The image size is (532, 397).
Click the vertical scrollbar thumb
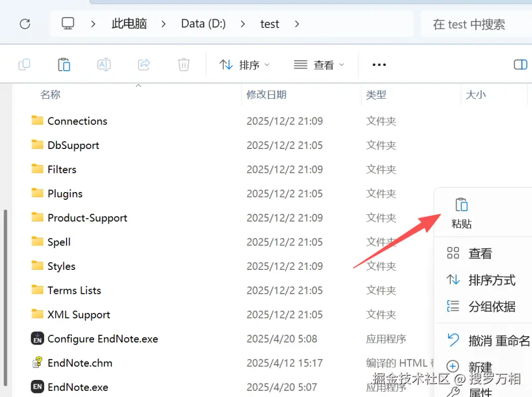click(5, 298)
